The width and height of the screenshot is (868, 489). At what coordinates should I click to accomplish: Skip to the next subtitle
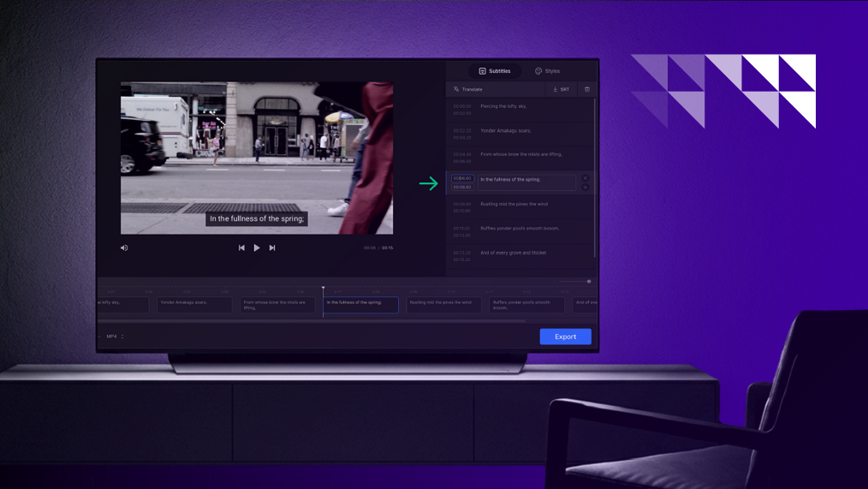point(272,247)
